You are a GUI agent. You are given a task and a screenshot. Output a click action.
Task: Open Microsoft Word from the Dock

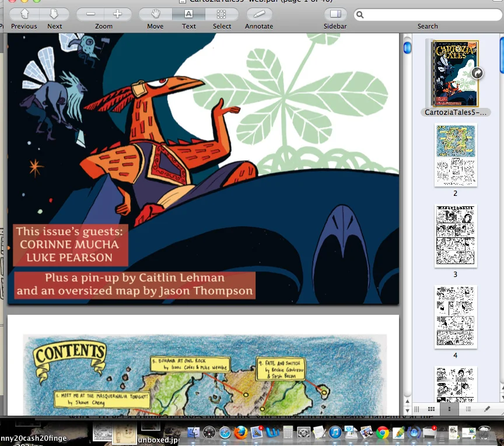tap(272, 433)
